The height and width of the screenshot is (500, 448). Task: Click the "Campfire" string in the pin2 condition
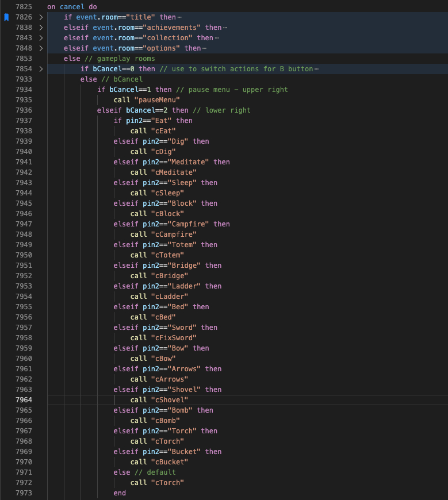tap(189, 224)
